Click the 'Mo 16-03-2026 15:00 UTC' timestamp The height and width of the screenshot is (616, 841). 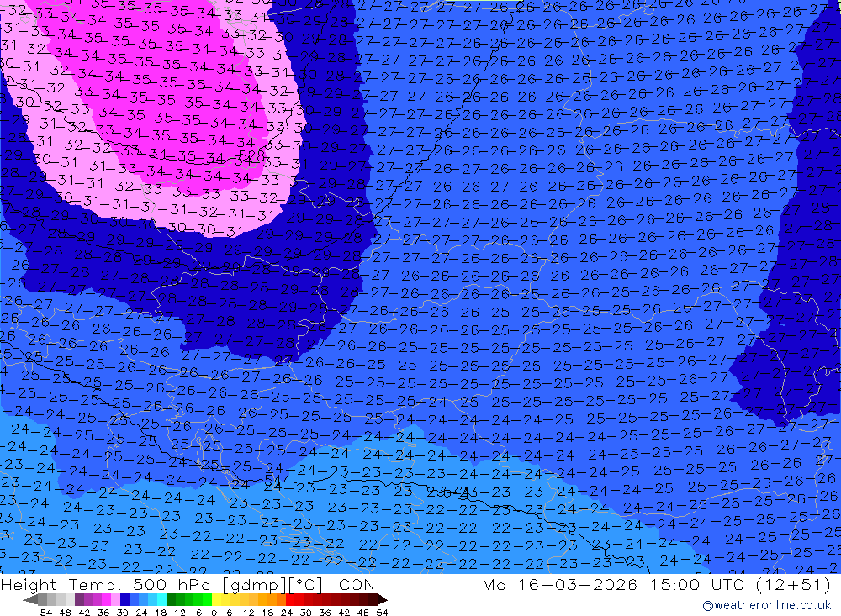[614, 584]
